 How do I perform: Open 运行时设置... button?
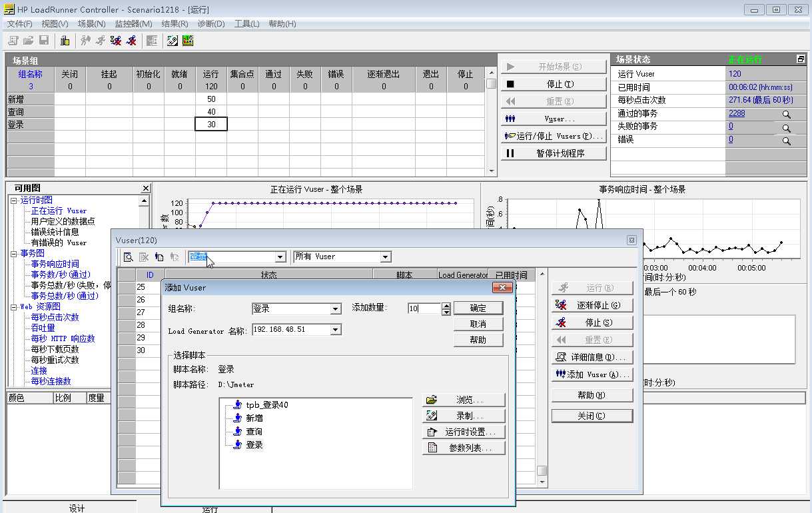[464, 432]
